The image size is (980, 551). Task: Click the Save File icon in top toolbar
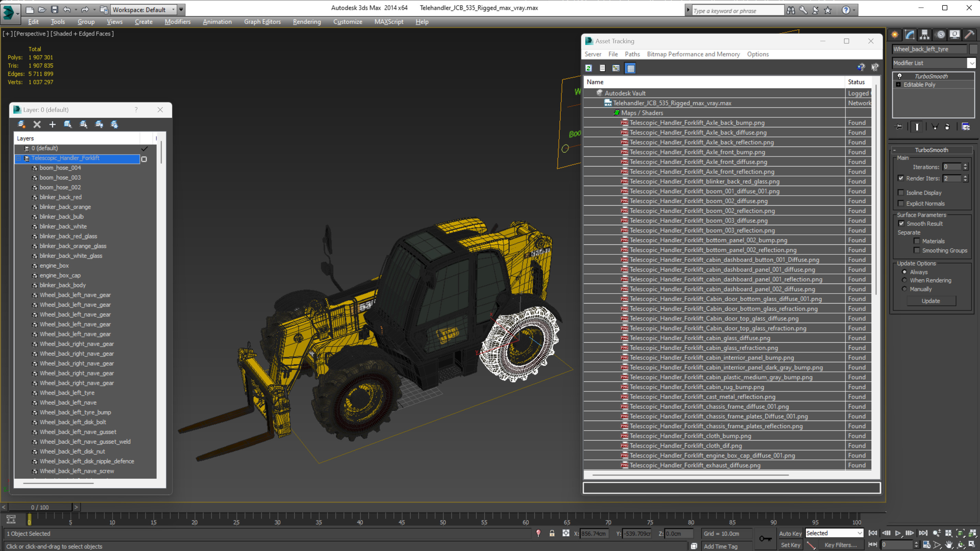click(55, 10)
